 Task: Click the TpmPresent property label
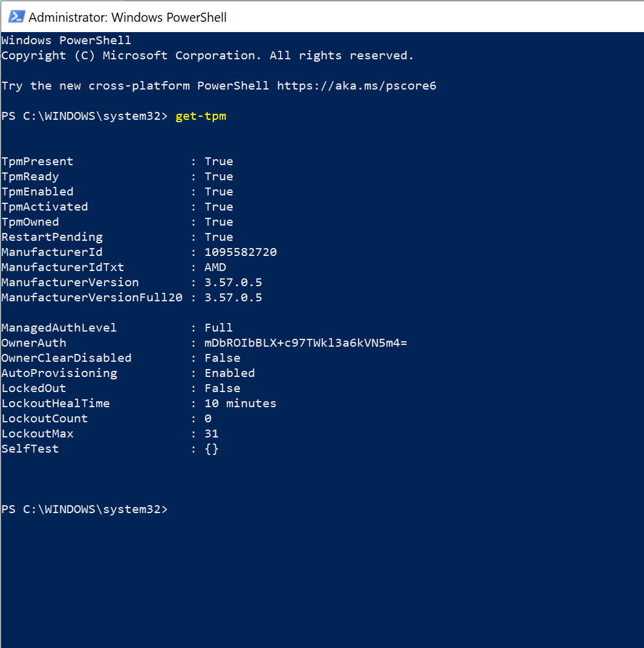37,162
